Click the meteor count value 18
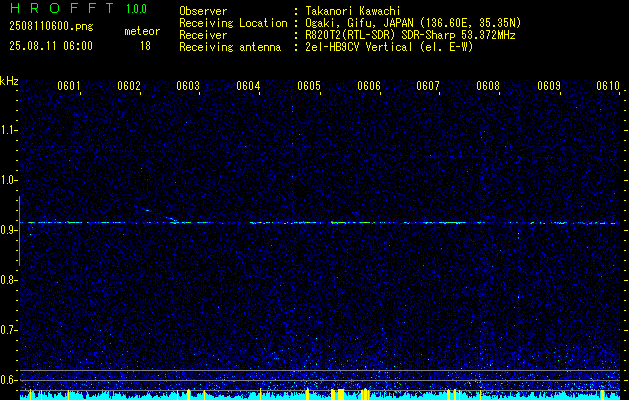This screenshot has width=629, height=400. (x=145, y=46)
